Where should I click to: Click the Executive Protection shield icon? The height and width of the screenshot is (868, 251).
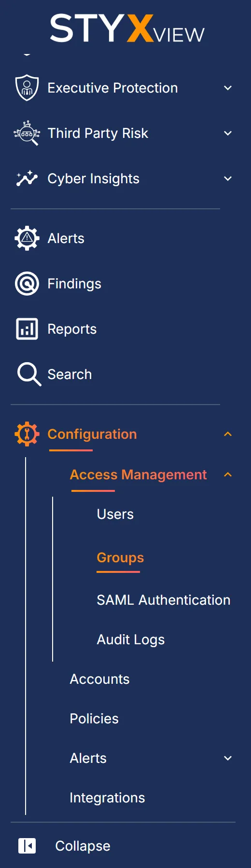[27, 88]
